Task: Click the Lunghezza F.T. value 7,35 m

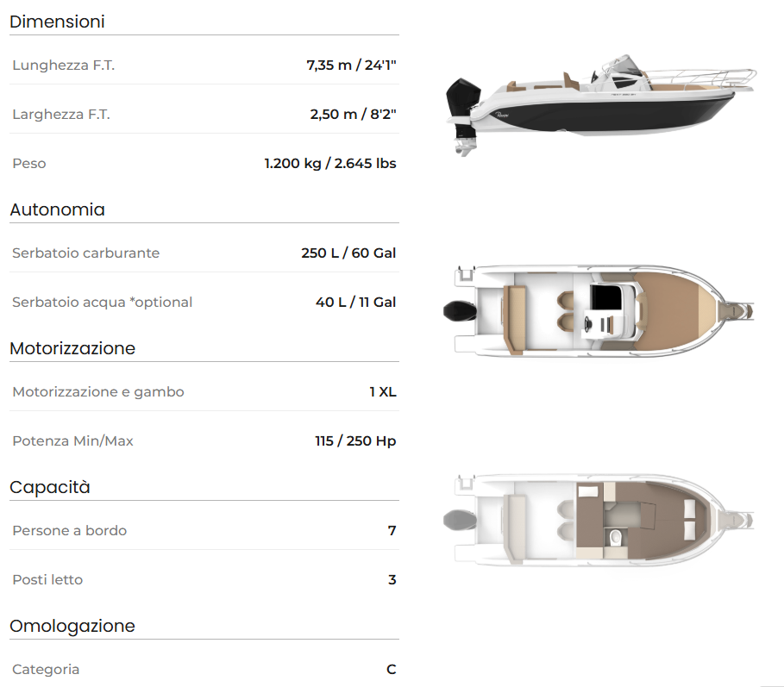Action: [329, 65]
